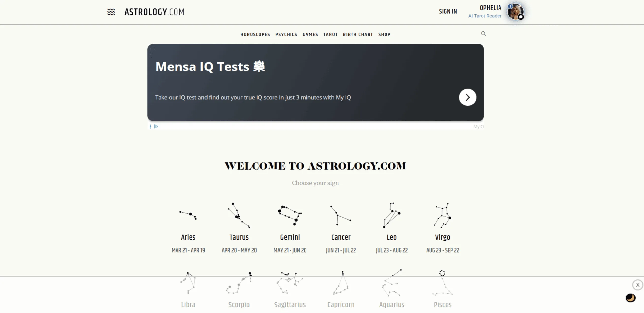Select the Gemini constellation icon
This screenshot has height=313, width=644.
[290, 215]
